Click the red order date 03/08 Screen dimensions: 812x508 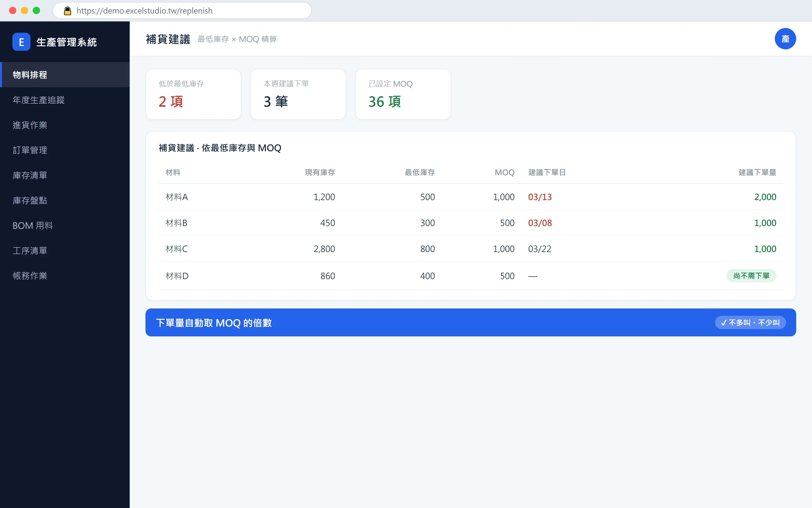coord(540,223)
